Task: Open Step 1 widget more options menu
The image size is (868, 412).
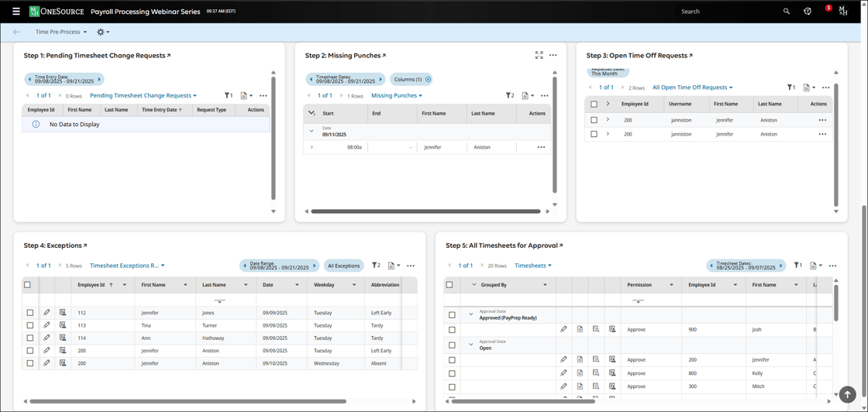Action: coord(263,96)
